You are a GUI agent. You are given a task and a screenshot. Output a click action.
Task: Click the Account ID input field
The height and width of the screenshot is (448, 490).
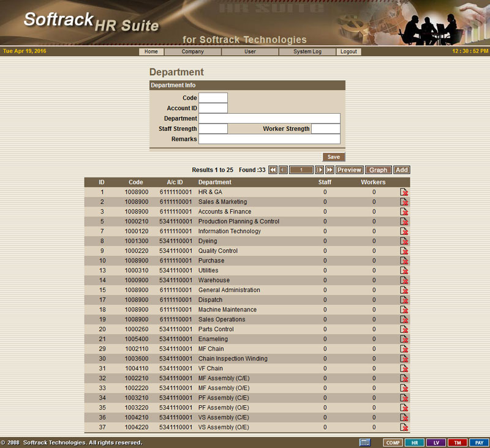click(x=213, y=108)
